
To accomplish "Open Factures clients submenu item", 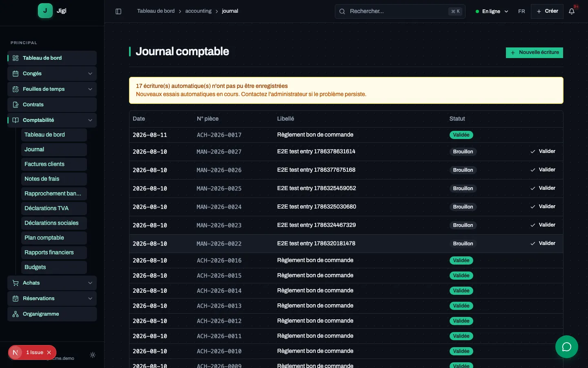I will click(54, 164).
